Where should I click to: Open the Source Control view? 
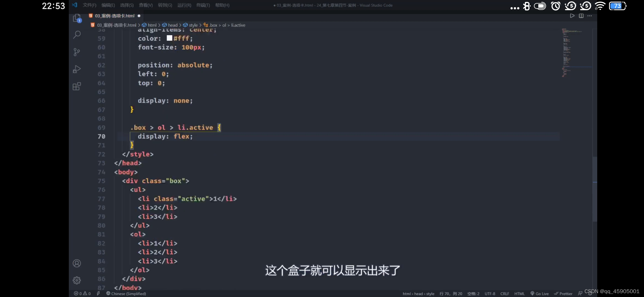coord(77,52)
